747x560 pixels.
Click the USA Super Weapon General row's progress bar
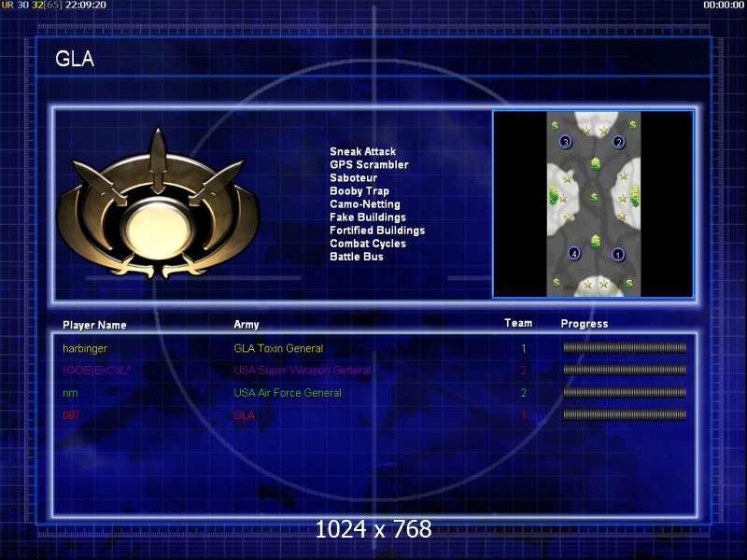(625, 370)
